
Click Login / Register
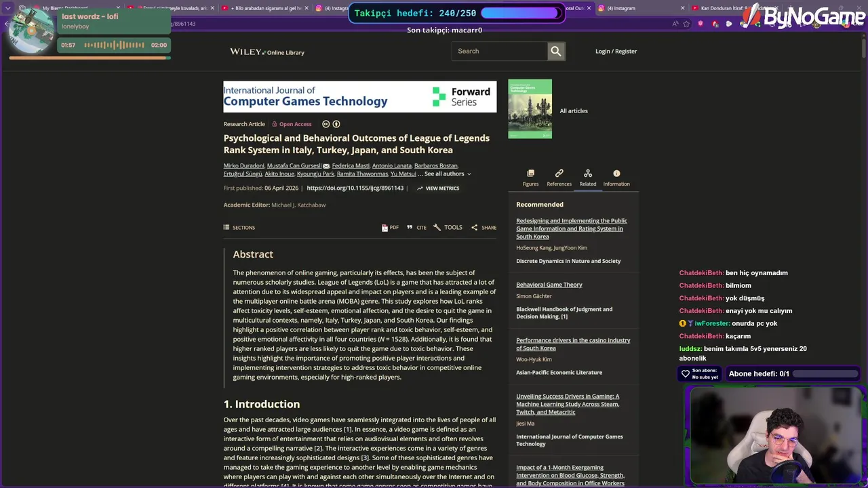[x=616, y=51]
